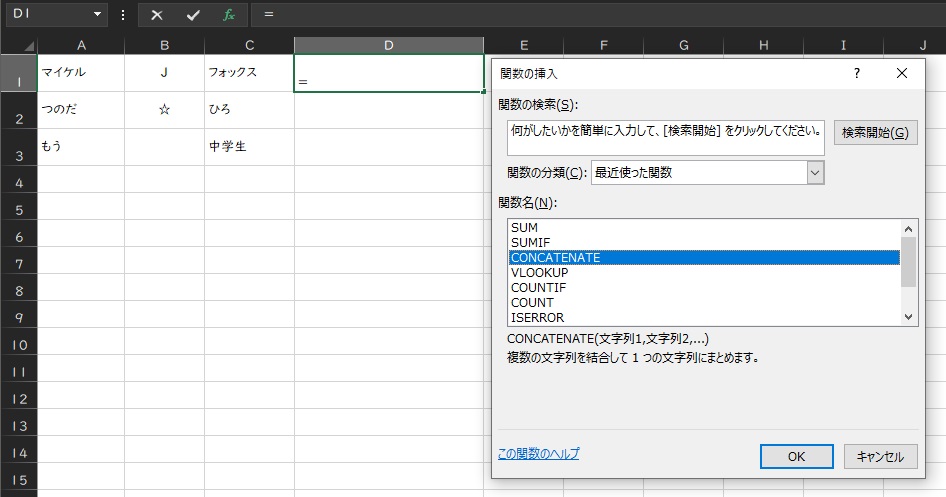Select column G header
The height and width of the screenshot is (497, 946).
684,45
